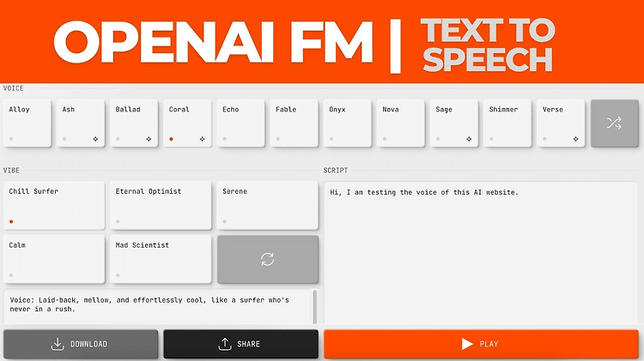Pick the Onyx voice

[348, 123]
